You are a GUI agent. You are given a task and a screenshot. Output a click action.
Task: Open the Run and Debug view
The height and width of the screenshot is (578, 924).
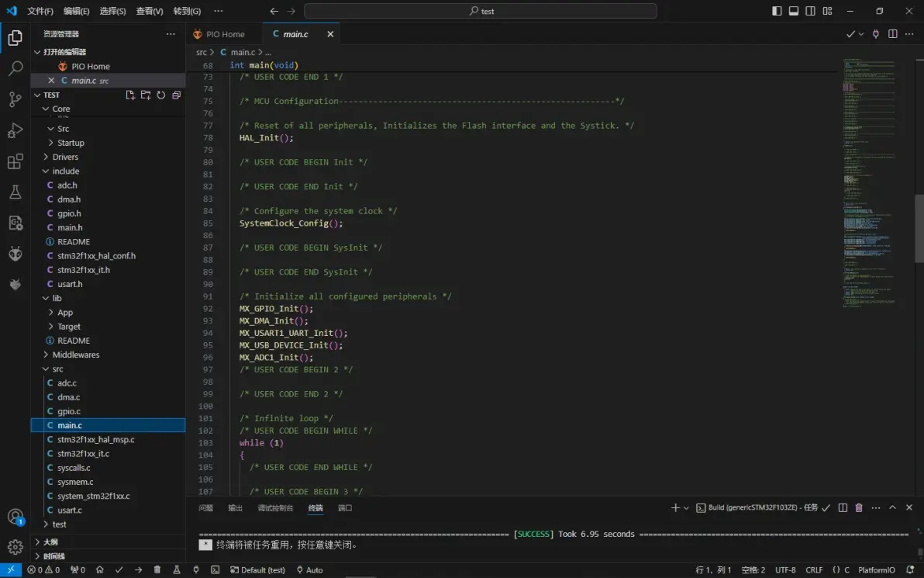(x=15, y=130)
